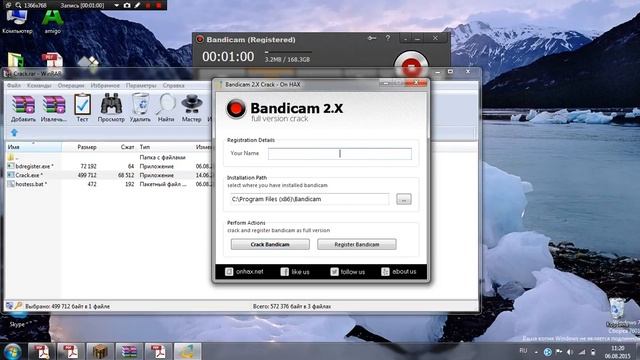640x360 pixels.
Task: Click the WinRAR Извлечь (Extract) toolbar icon
Action: pyautogui.click(x=54, y=104)
